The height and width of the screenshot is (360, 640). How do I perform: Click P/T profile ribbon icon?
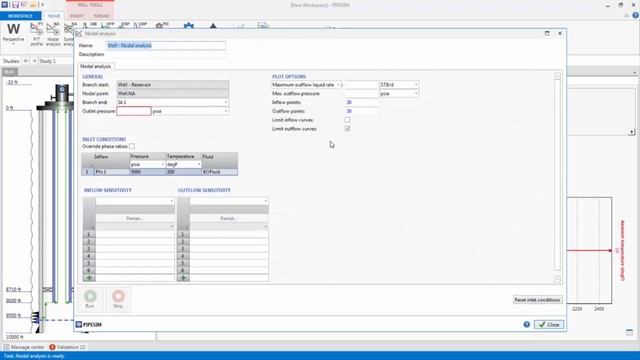point(36,34)
